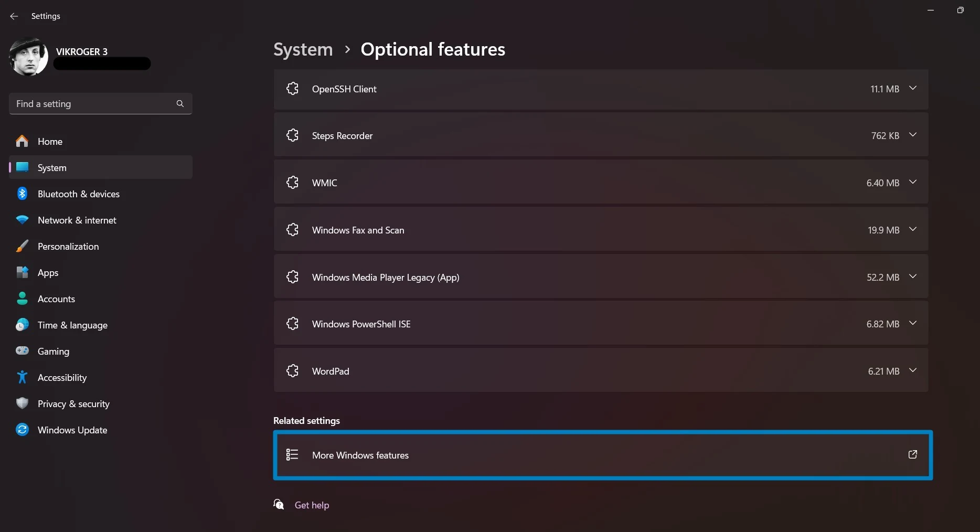This screenshot has height=532, width=980.
Task: Click the WordPad puzzle icon
Action: [292, 371]
